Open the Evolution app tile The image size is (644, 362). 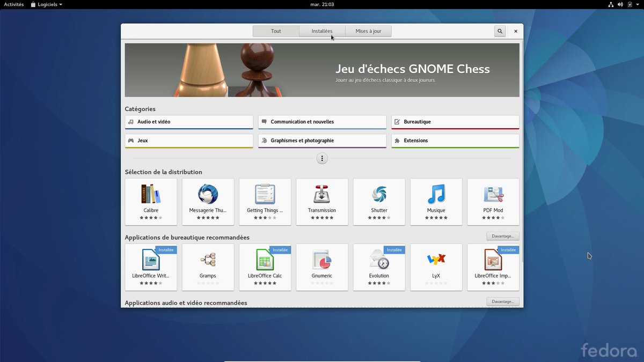[x=379, y=267]
